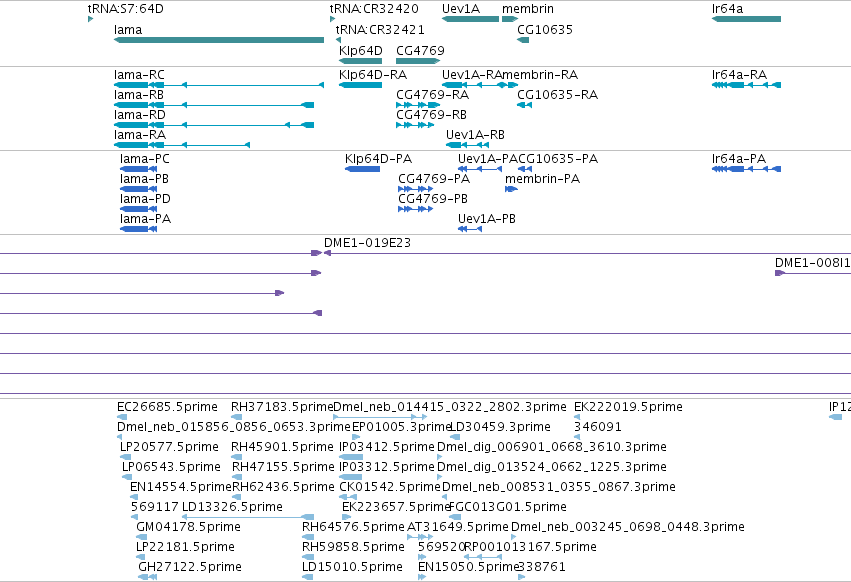Viewport: 851px width, 582px height.
Task: Select the DME1-019E23 clone label
Action: [367, 243]
